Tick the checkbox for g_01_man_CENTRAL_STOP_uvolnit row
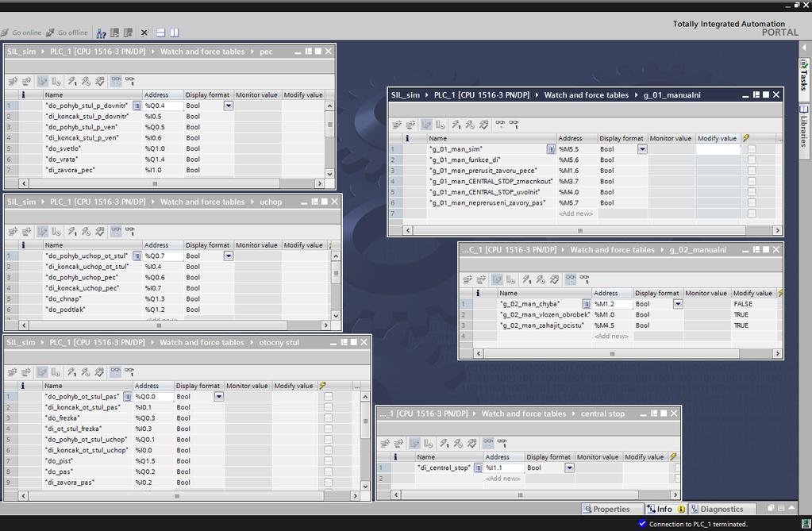The width and height of the screenshot is (812, 531). [752, 192]
